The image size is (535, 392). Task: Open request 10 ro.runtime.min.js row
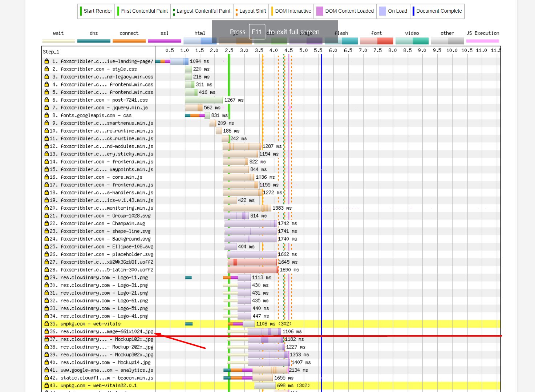tap(271, 131)
